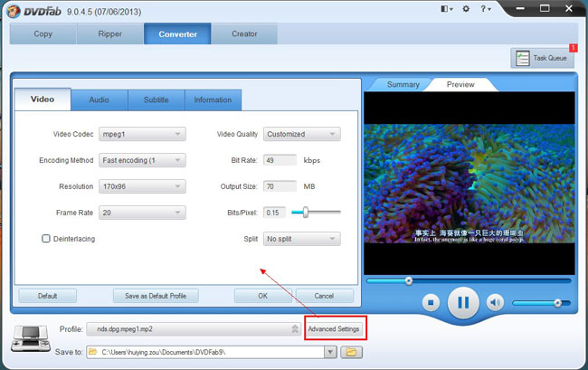Click the browse folder icon beside Save to
The image size is (588, 370).
(351, 351)
